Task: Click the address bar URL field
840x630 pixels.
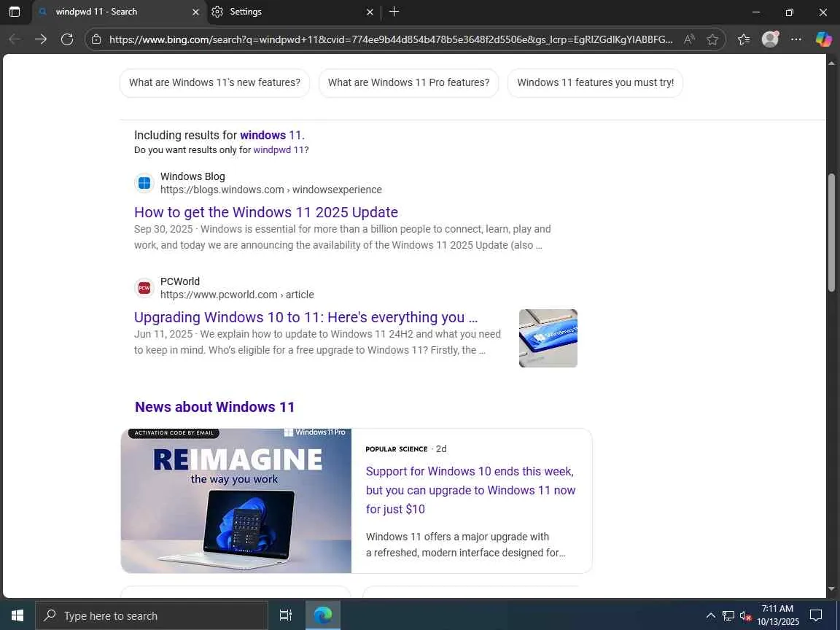Action: point(391,39)
